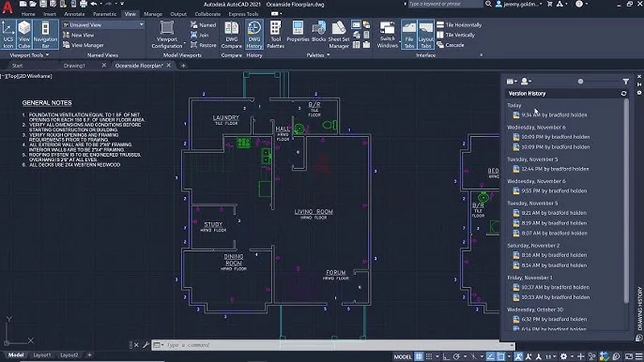Open the filter icon in Drawing History
Image resolution: width=644 pixels, height=362 pixels.
tap(625, 81)
